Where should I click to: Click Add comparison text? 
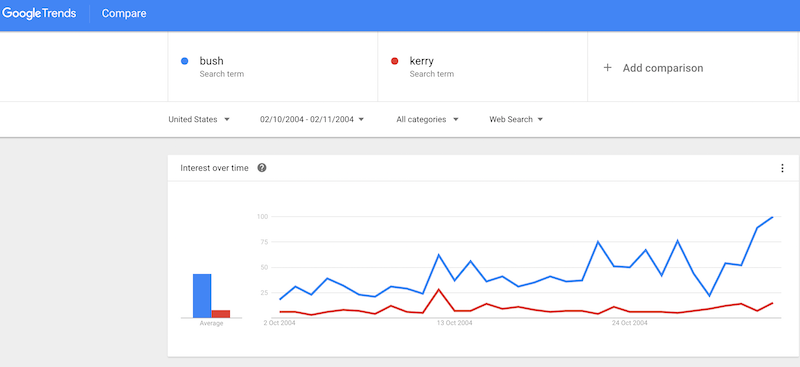[663, 68]
